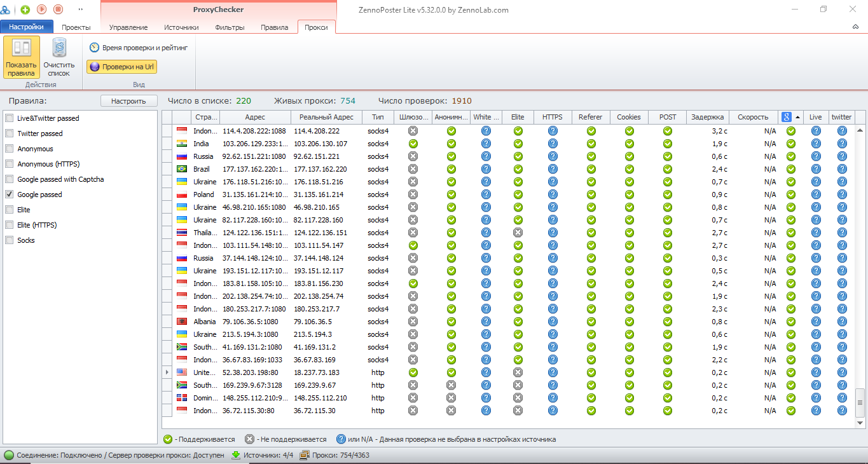Screen dimensions: 868x464
Task: Check the Anonymous rule
Action: click(x=10, y=149)
